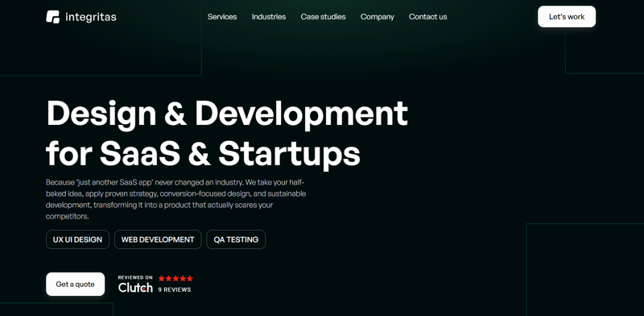The image size is (644, 316).
Task: Click the integritas brand name text
Action: coord(91,17)
